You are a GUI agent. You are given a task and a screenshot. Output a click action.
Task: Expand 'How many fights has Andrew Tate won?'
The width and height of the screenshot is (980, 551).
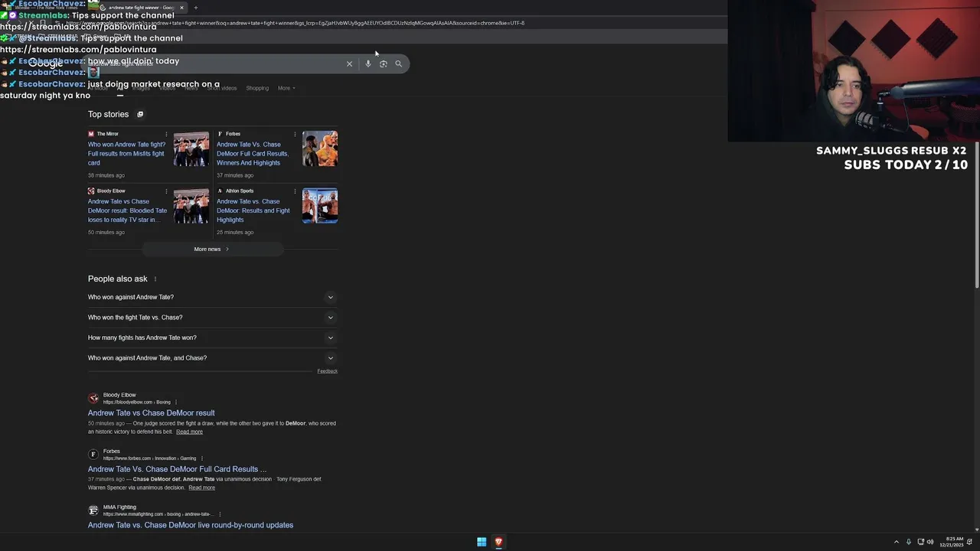(x=213, y=337)
